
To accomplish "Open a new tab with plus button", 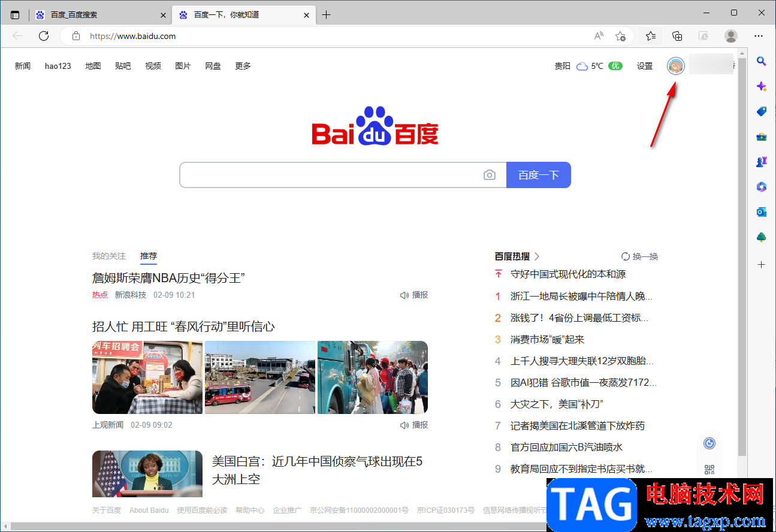I will coord(326,15).
